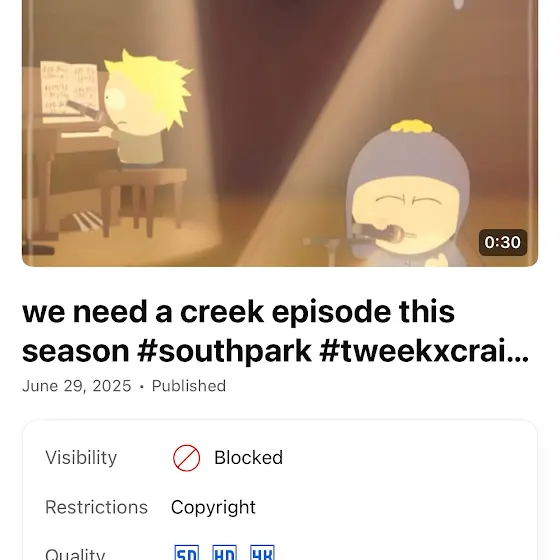
Task: Click the red Blocked visibility icon
Action: click(x=186, y=458)
